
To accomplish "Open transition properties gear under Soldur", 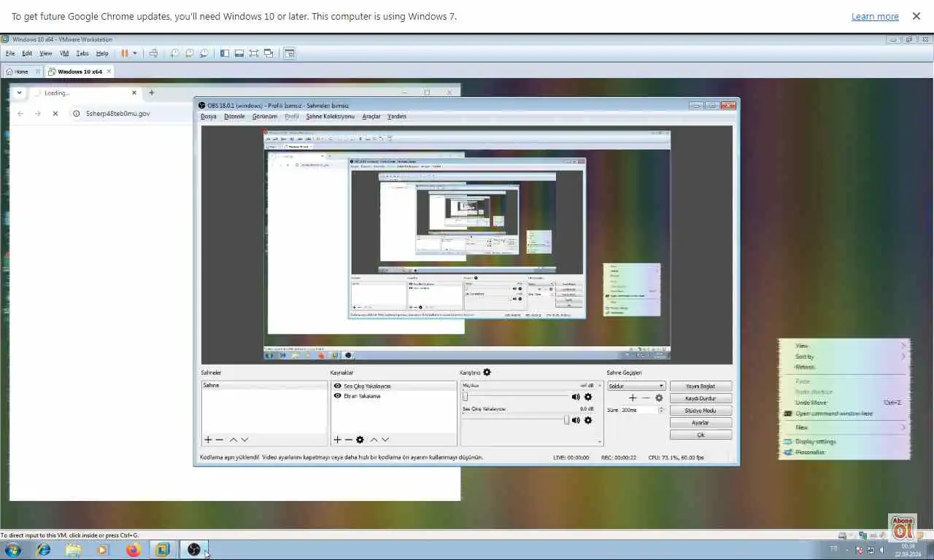I will pos(659,398).
